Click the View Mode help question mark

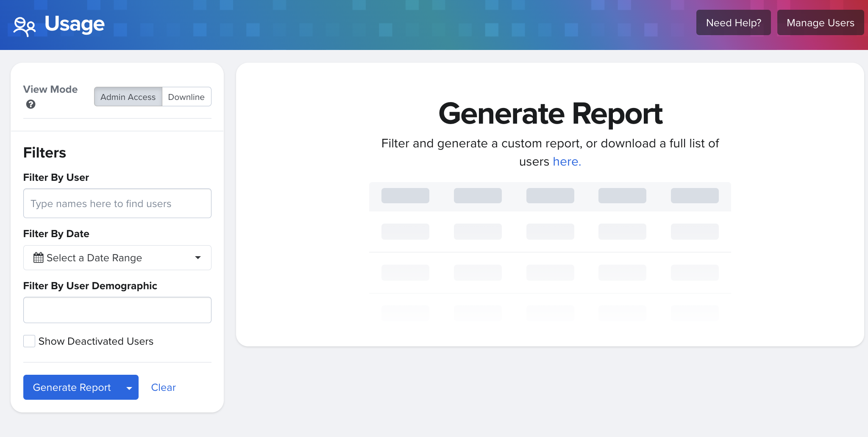coord(31,104)
